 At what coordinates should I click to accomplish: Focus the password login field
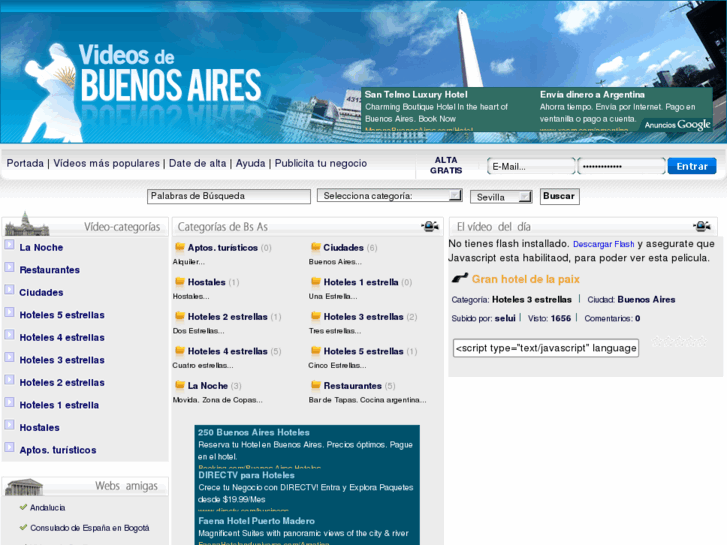point(622,166)
